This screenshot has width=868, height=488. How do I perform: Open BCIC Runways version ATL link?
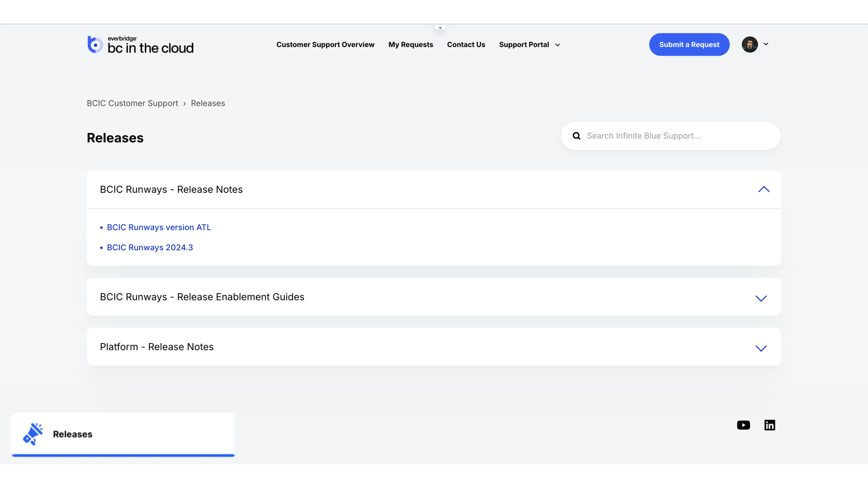[159, 227]
